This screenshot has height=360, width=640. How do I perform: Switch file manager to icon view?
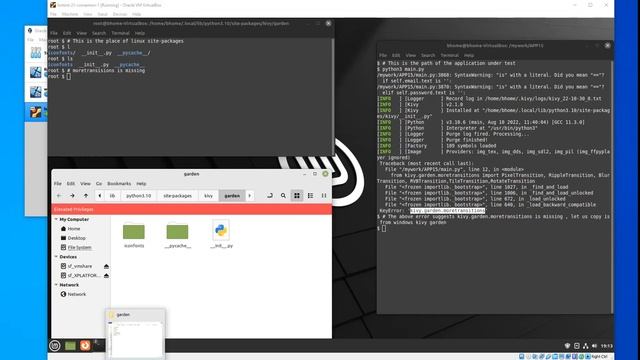point(297,196)
